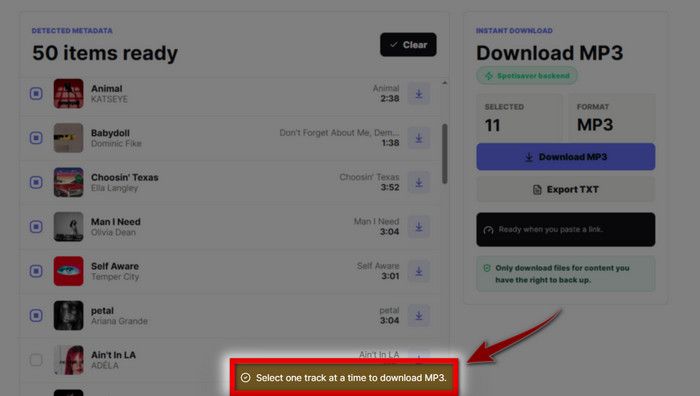This screenshot has width=700, height=396.
Task: Click the status box reading Ready when you paste
Action: pos(566,229)
